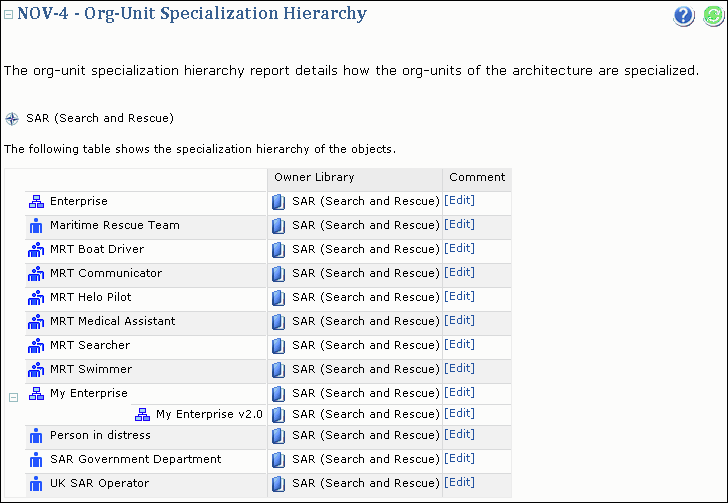This screenshot has width=728, height=503.
Task: Collapse the NOV-4 report section header
Action: click(9, 15)
